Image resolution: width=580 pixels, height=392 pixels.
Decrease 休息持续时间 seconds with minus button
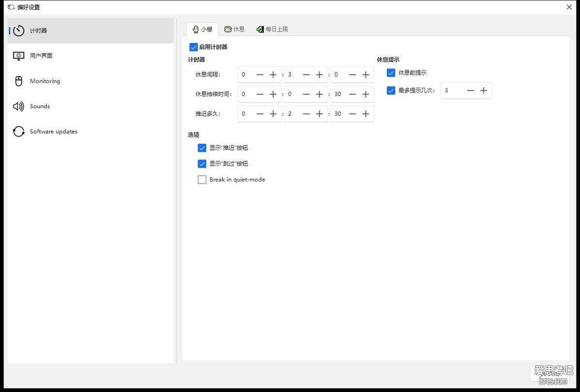pos(353,94)
